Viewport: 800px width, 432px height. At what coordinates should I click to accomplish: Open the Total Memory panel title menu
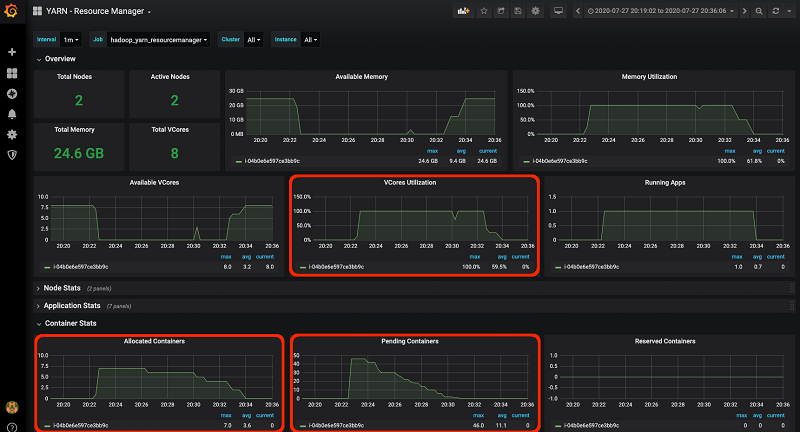tap(74, 130)
